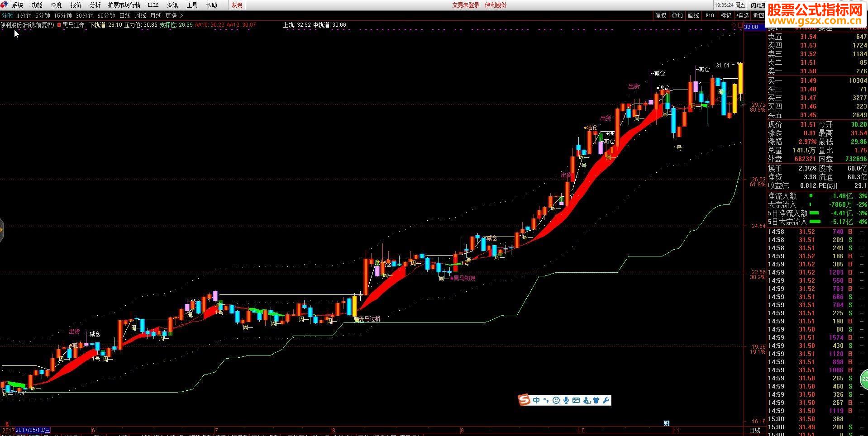
Task: Toggle the Sogou Chinese/English 中 mode
Action: pyautogui.click(x=537, y=400)
